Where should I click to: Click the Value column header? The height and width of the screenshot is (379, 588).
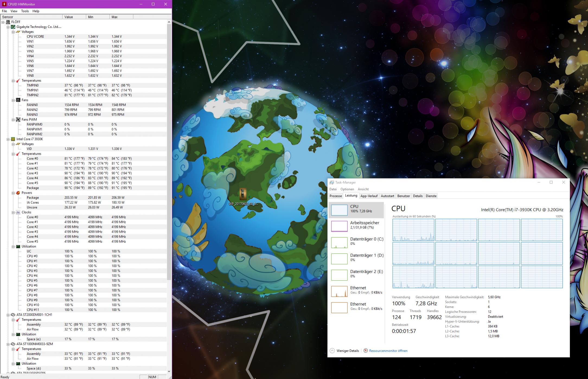[74, 17]
